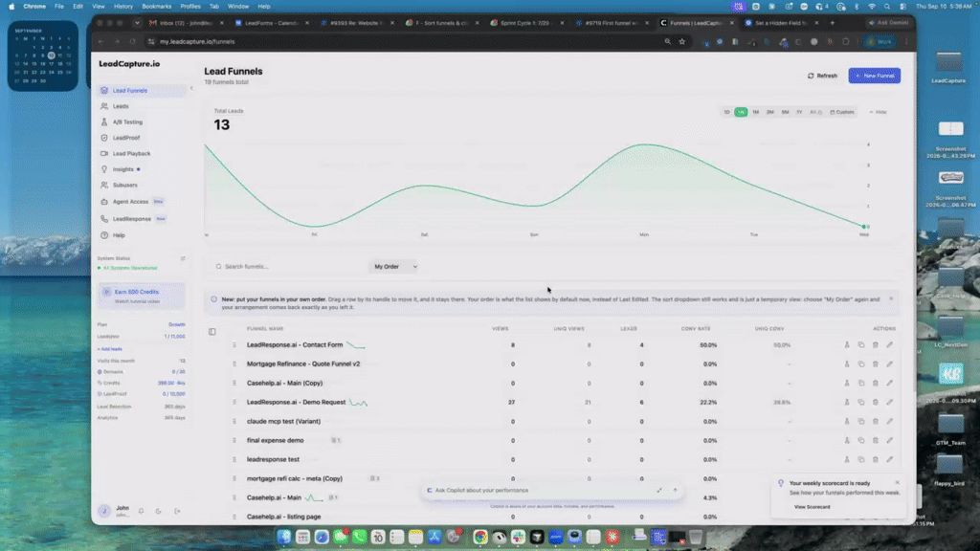Image resolution: width=980 pixels, height=551 pixels.
Task: Click the Ask Copilot input box
Action: coord(543,491)
